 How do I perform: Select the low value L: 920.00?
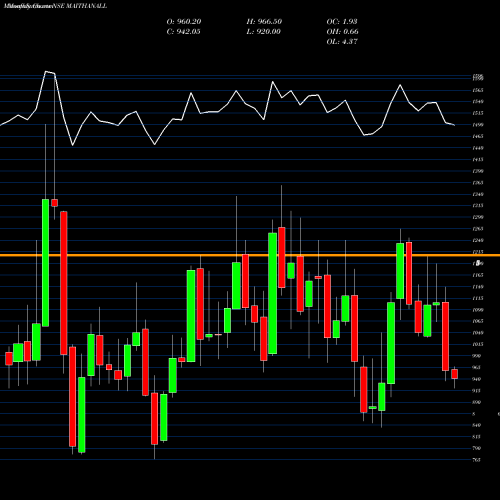point(263,32)
